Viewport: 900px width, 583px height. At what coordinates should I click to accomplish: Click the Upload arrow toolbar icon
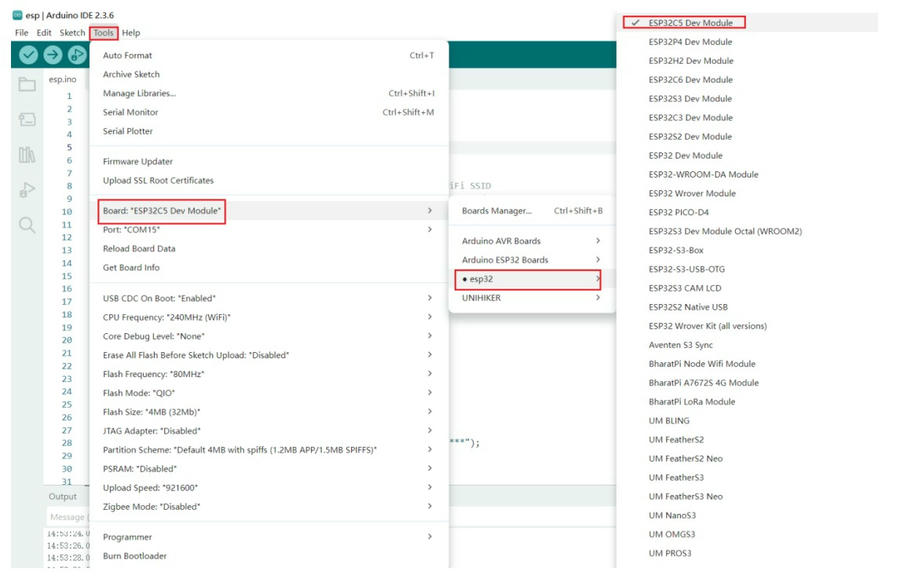[x=53, y=55]
